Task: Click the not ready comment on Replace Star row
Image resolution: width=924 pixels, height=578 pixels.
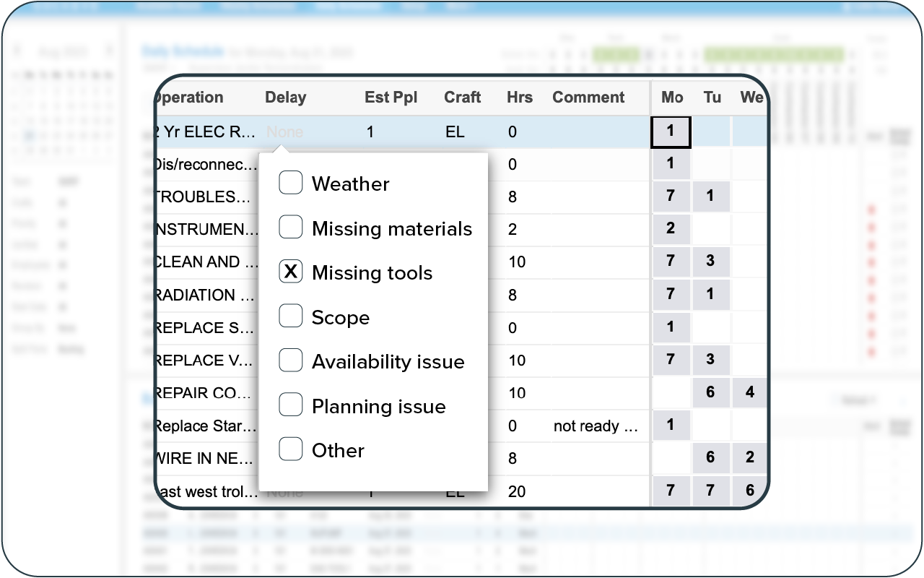Action: pyautogui.click(x=596, y=426)
